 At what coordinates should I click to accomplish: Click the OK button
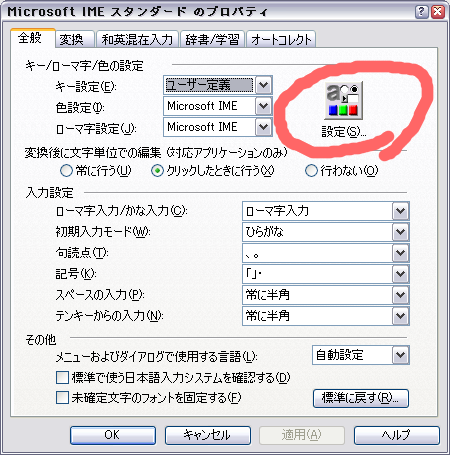point(113,435)
